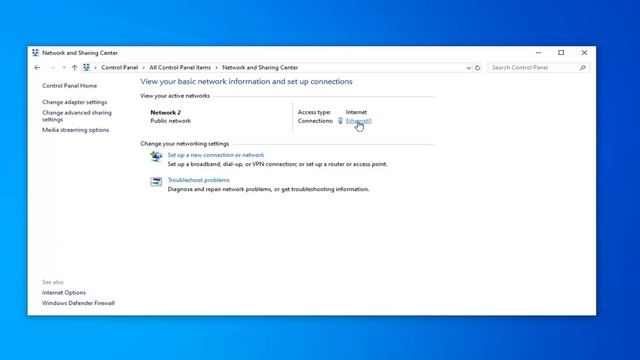640x360 pixels.
Task: Click the Control Panel address bar icon
Action: pos(86,67)
